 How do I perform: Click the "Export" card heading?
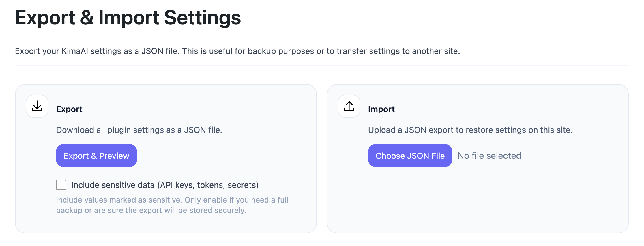point(69,109)
